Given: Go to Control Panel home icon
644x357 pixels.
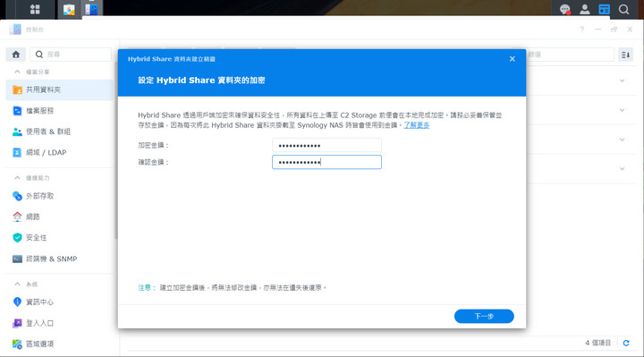Looking at the screenshot, I should [x=15, y=55].
